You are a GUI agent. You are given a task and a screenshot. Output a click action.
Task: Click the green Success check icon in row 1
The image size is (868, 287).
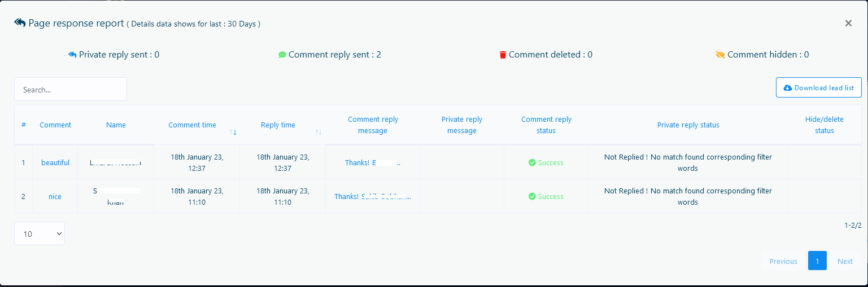(x=532, y=163)
